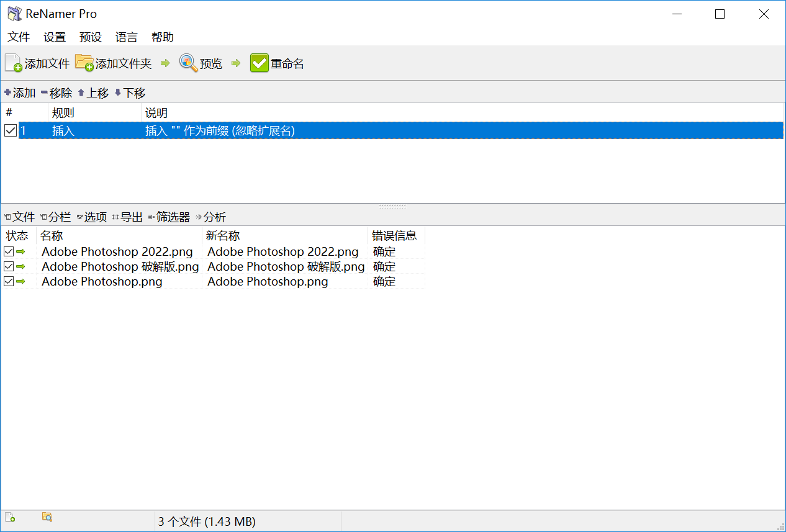The image size is (786, 532).
Task: Click status arrow of Adobe Photoshop.png row
Action: click(20, 281)
